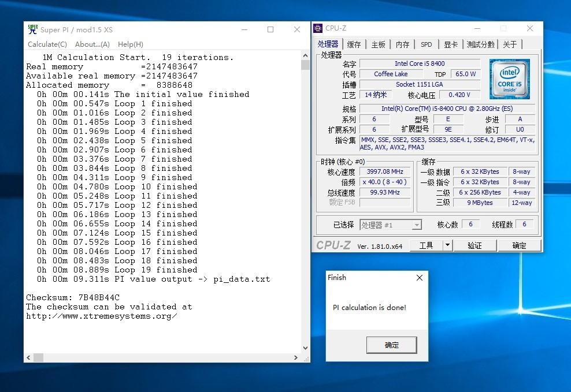This screenshot has height=392, width=571.
Task: Open the Calculate(C) menu
Action: pyautogui.click(x=47, y=44)
